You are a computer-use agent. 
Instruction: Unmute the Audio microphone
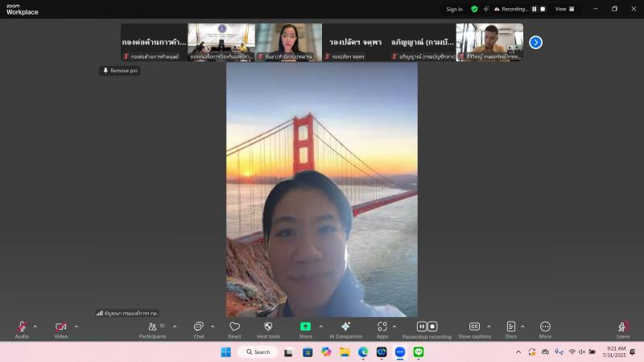coord(22,330)
